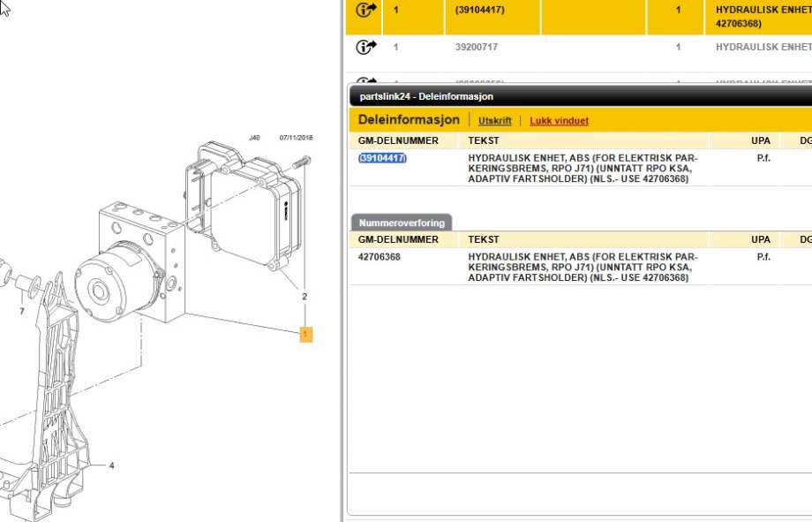Select the Nummeroverforing tab
812x522 pixels.
[402, 223]
